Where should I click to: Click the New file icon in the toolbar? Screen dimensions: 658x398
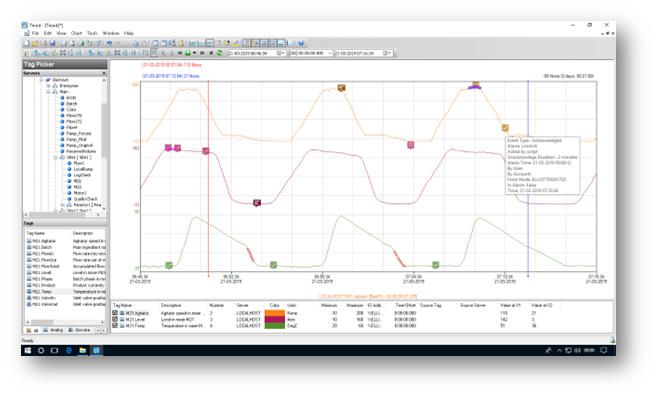[x=27, y=43]
